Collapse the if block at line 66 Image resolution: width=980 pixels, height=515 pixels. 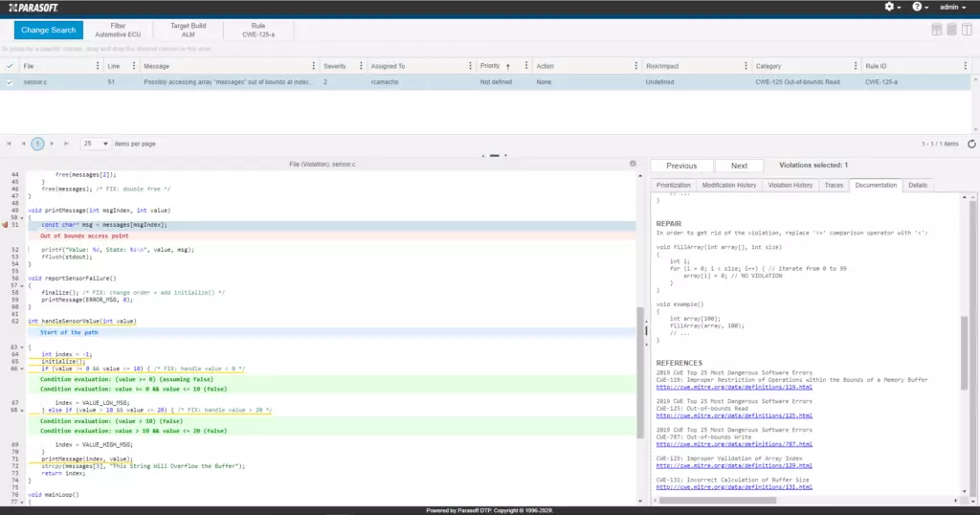(23, 369)
